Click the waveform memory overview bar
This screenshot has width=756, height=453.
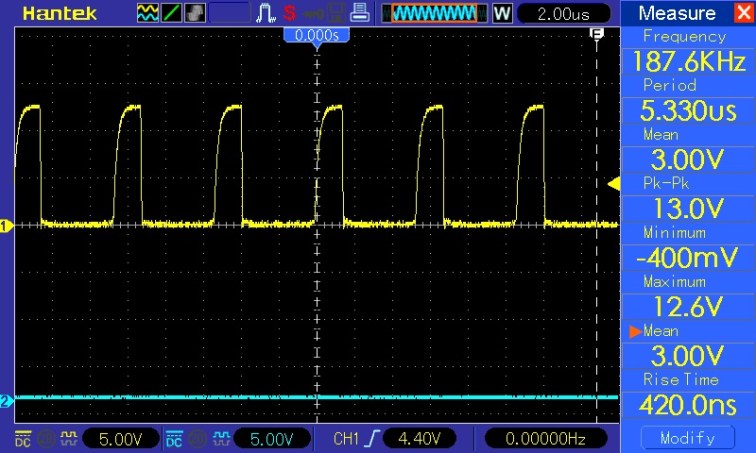[x=434, y=14]
